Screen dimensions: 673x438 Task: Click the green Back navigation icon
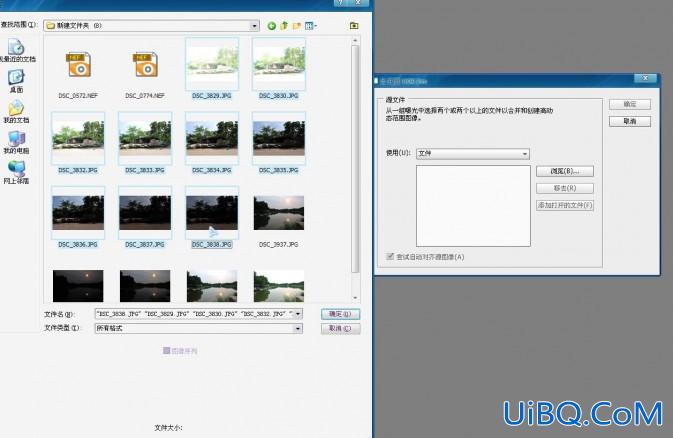pos(272,26)
